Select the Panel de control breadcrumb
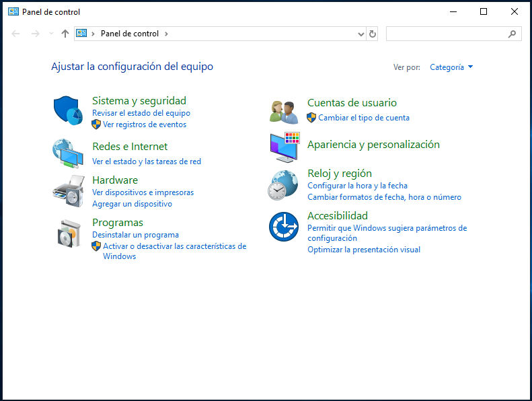 pos(130,34)
